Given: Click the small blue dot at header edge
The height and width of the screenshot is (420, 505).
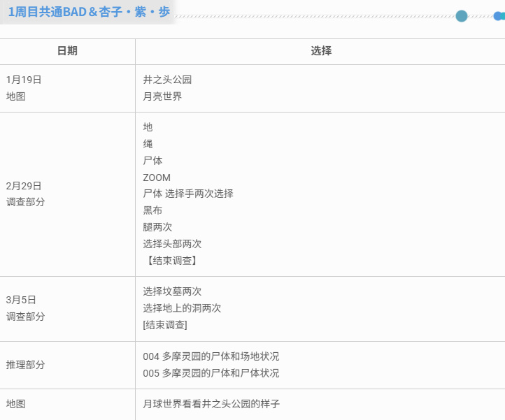Looking at the screenshot, I should (x=498, y=16).
